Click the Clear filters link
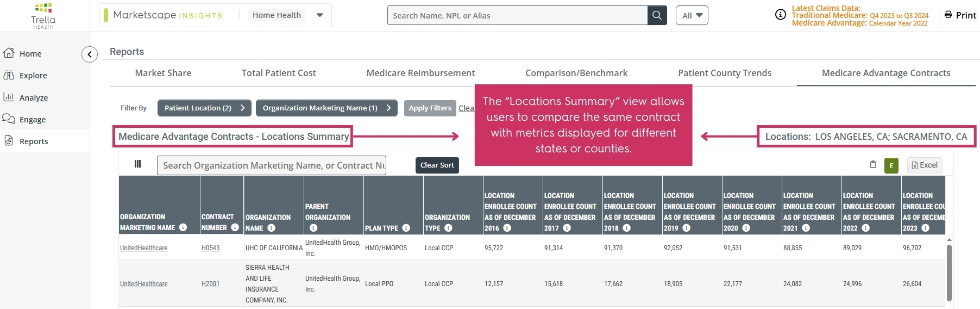The height and width of the screenshot is (309, 980). [x=466, y=108]
